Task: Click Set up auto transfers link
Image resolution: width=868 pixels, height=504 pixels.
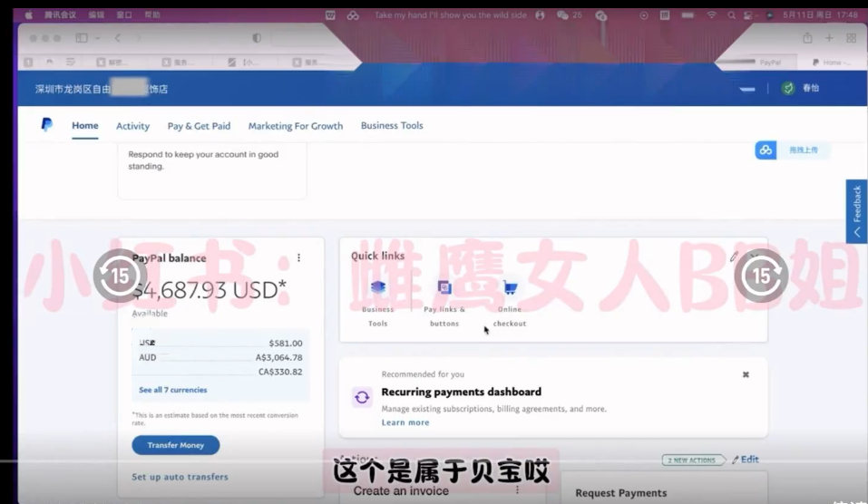Action: 180,477
